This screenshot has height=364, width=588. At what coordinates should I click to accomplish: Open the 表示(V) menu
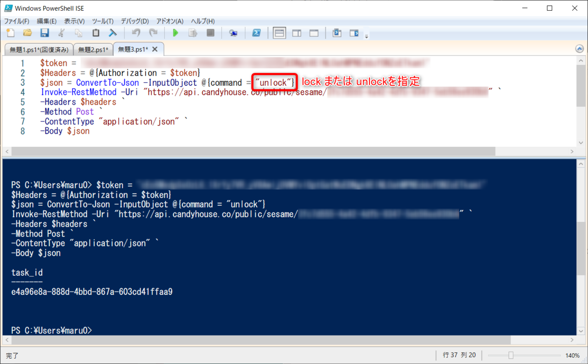point(74,21)
